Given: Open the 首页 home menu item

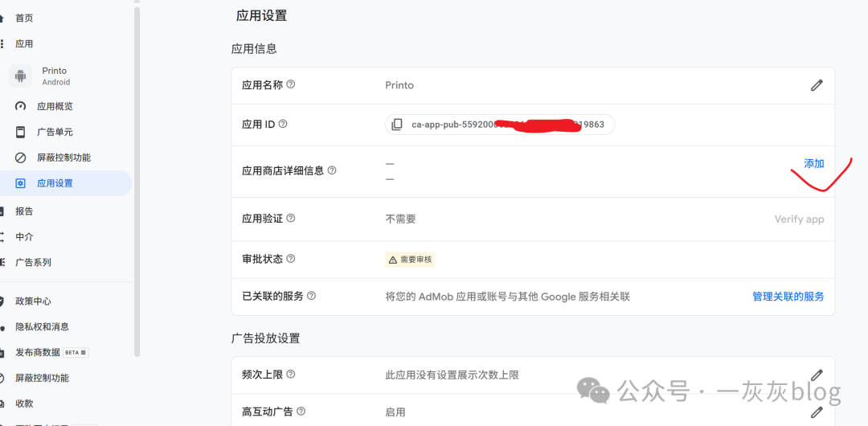Looking at the screenshot, I should pos(24,18).
